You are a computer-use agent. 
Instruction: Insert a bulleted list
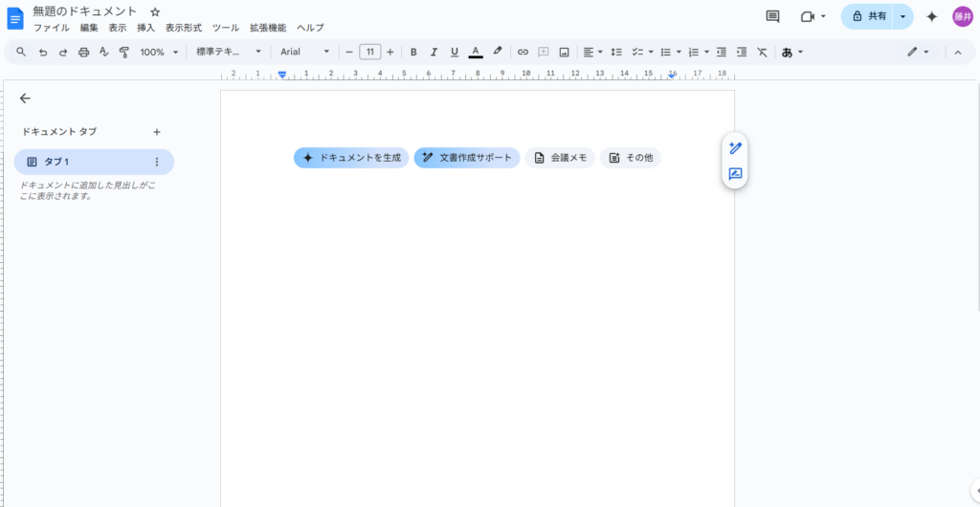[666, 52]
